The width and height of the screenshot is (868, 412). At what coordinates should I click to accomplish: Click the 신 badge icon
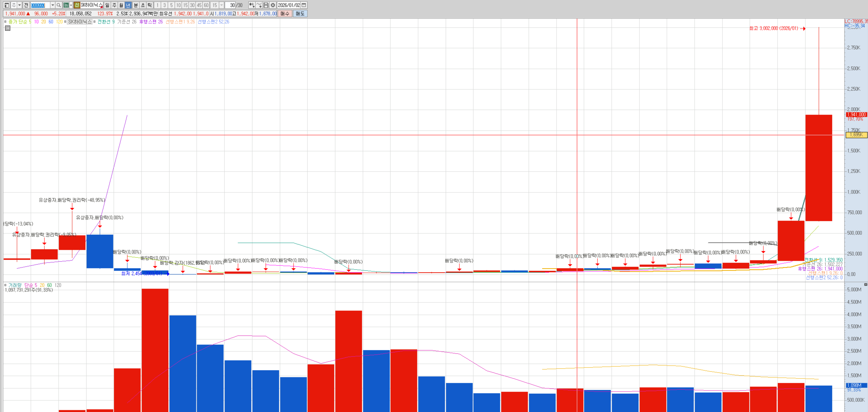pos(77,5)
